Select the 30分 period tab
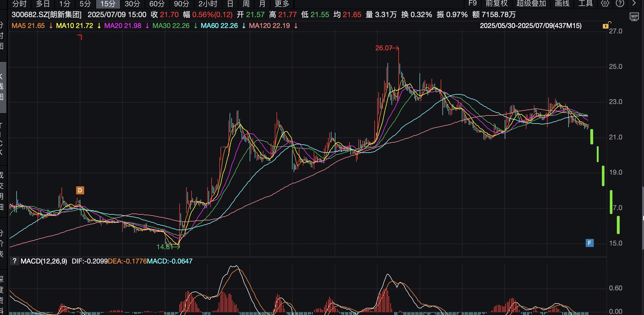Image resolution: width=644 pixels, height=315 pixels. [x=132, y=4]
